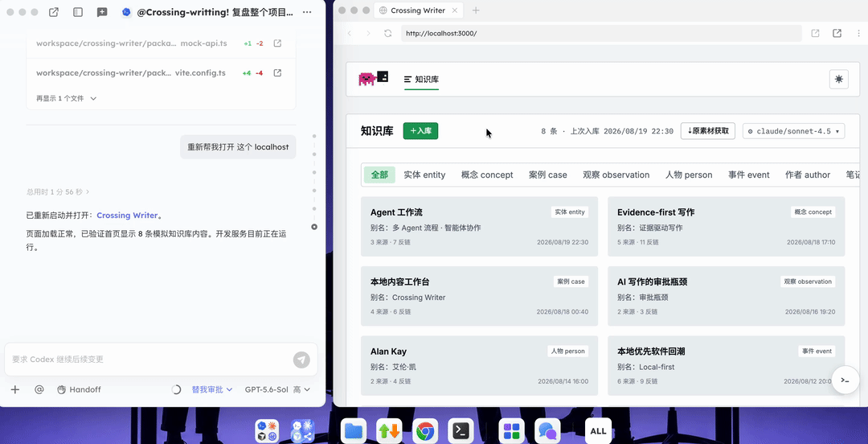Image resolution: width=868 pixels, height=444 pixels.
Task: Click the 上次入库 2026/08/19 22:30 text
Action: pos(623,131)
